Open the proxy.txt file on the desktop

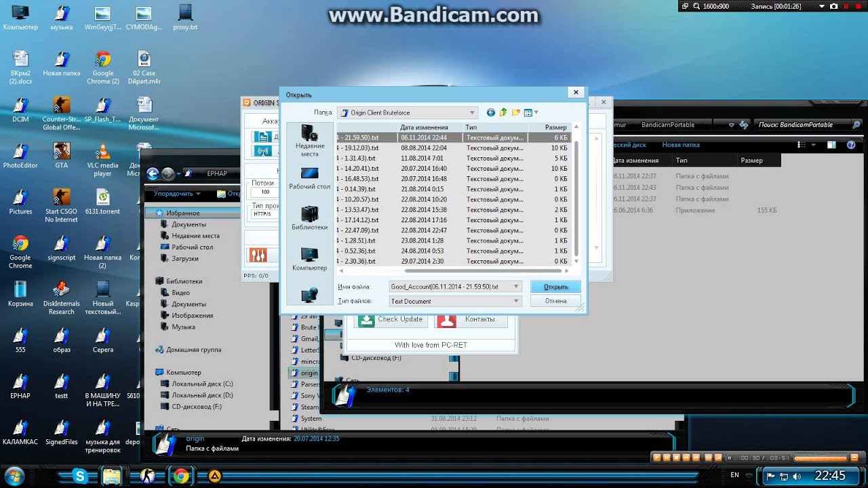pyautogui.click(x=185, y=18)
